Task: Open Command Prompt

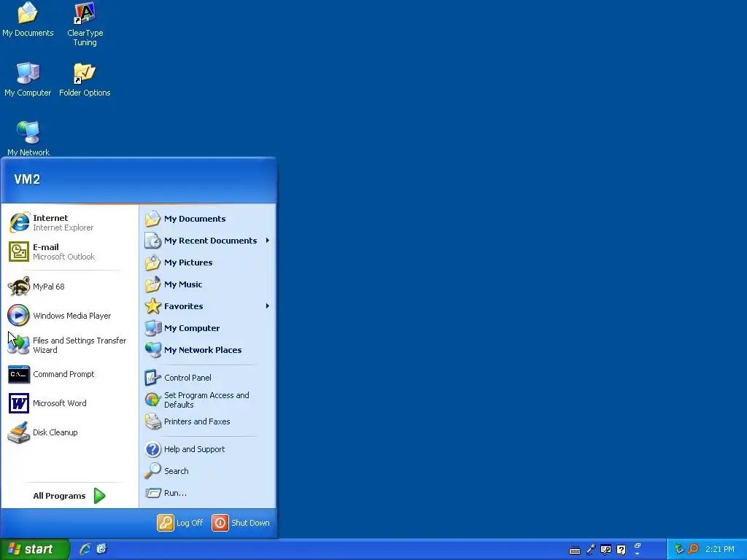Action: pos(69,374)
